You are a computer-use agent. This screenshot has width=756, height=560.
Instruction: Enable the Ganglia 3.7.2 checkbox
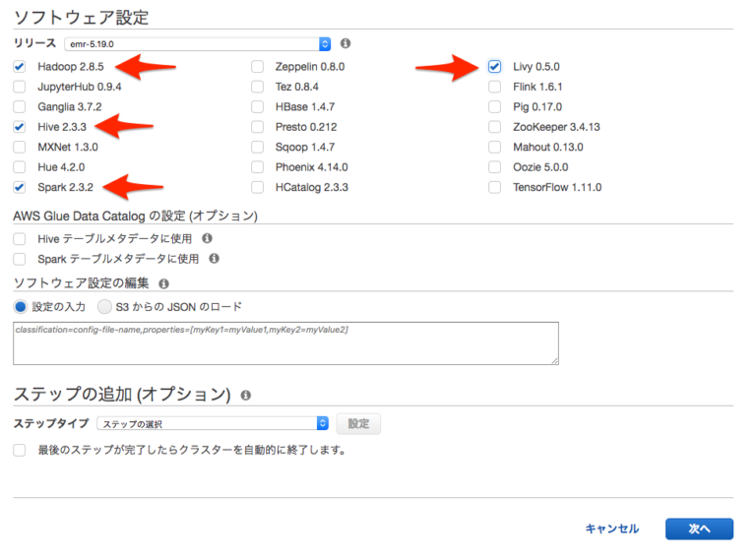click(x=20, y=106)
